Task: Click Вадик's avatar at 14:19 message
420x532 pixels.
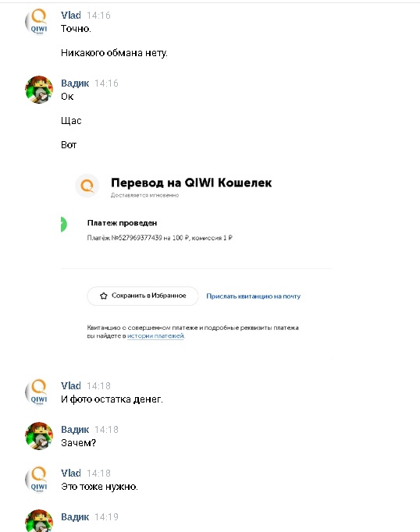Action: (x=39, y=520)
